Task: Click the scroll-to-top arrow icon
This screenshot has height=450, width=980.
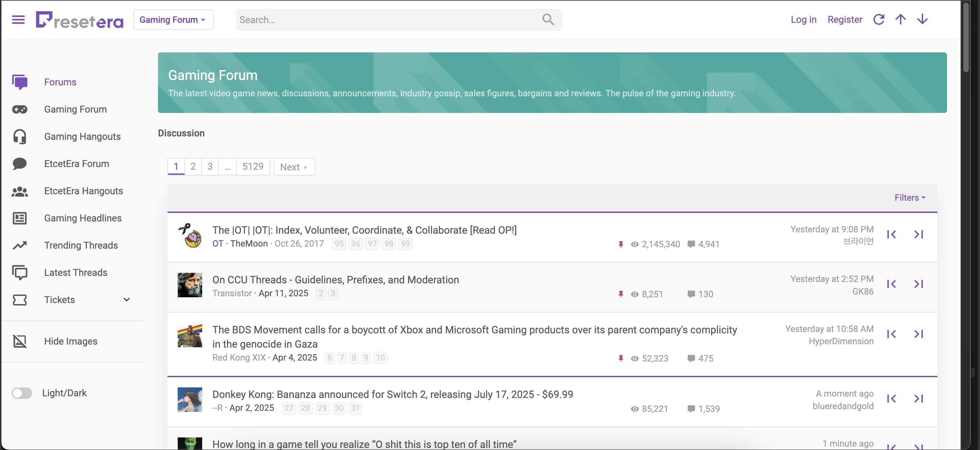Action: 900,19
